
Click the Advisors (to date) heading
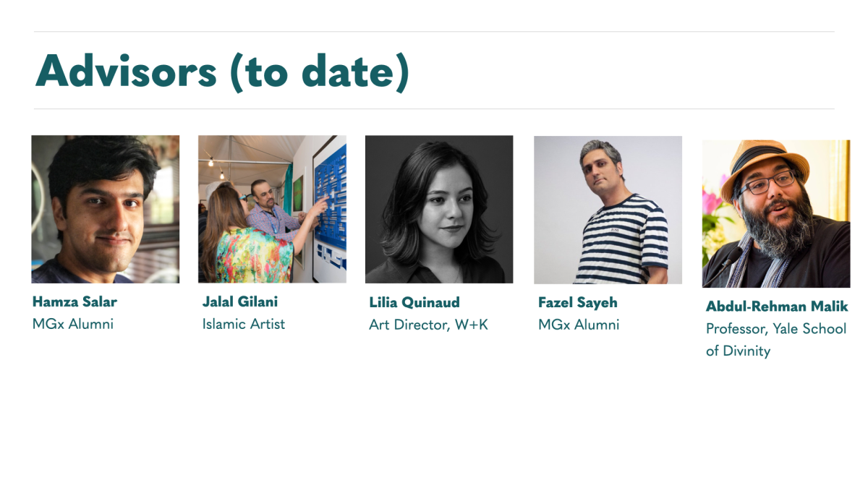[x=222, y=72]
